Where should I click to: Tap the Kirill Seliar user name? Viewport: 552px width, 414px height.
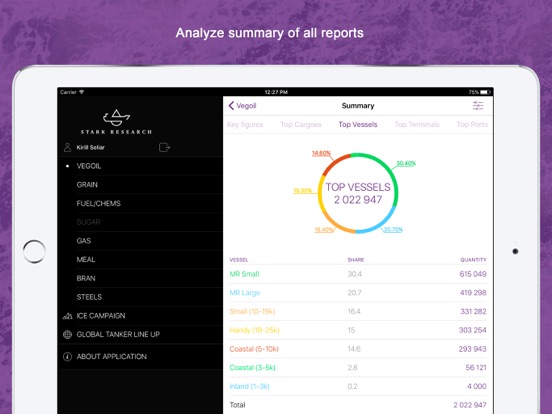click(90, 148)
